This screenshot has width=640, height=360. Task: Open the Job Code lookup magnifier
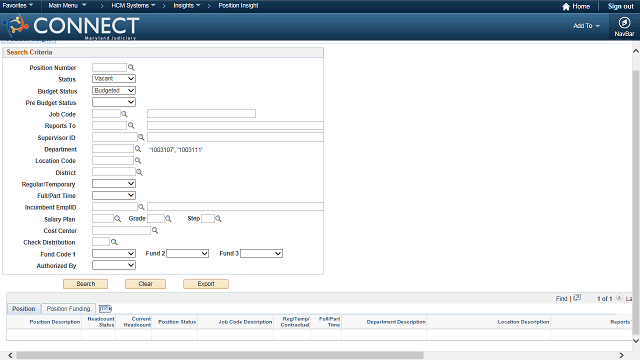(x=124, y=114)
